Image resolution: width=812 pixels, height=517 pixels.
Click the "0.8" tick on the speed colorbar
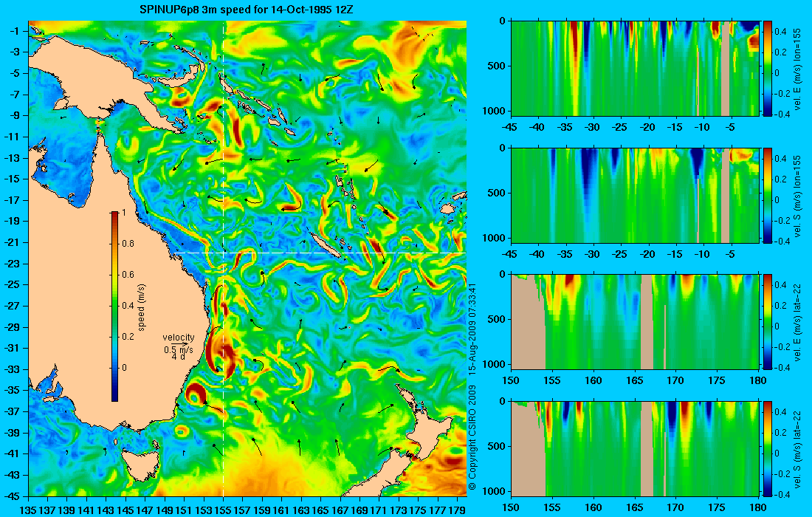pyautogui.click(x=128, y=244)
